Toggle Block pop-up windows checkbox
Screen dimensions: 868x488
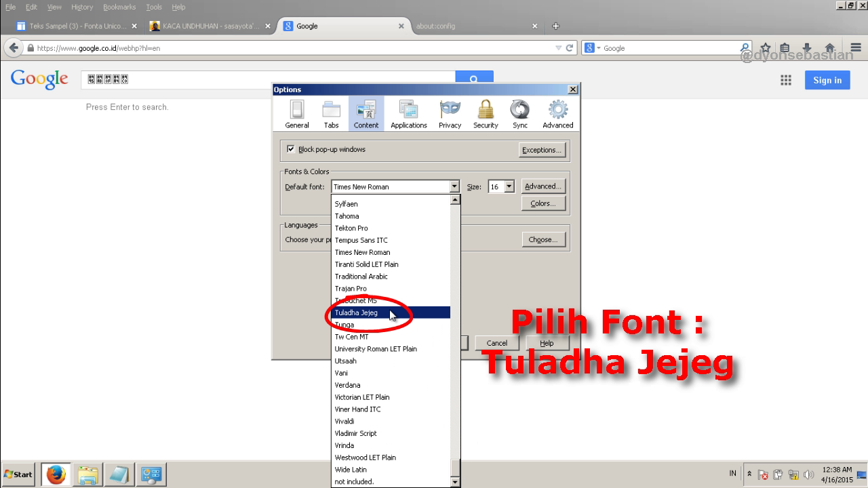coord(291,149)
